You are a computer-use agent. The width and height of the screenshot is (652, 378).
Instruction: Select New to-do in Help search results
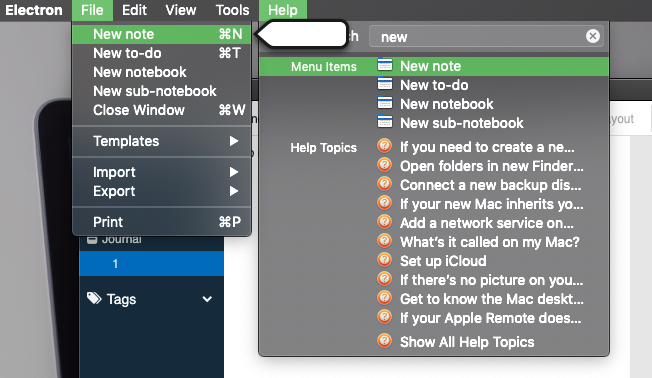[434, 85]
